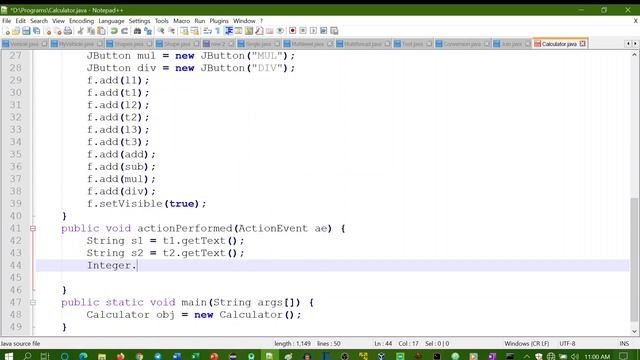Viewport: 640px width, 360px height.
Task: Click the Zoom Out toolbar icon
Action: coord(171,31)
